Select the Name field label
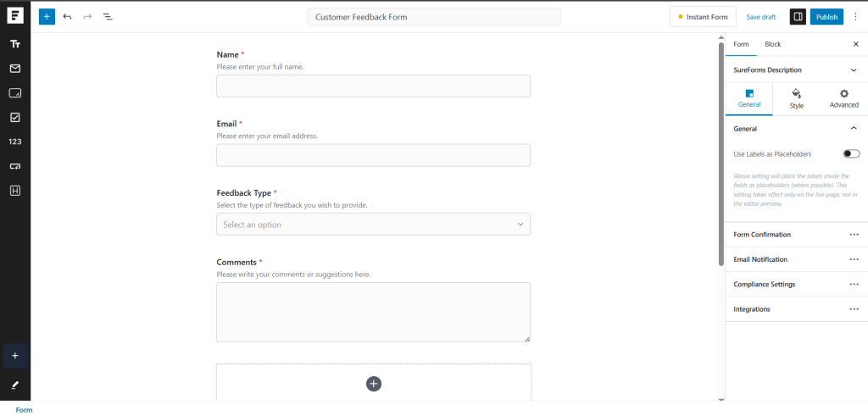Viewport: 868px width, 416px height. [227, 55]
